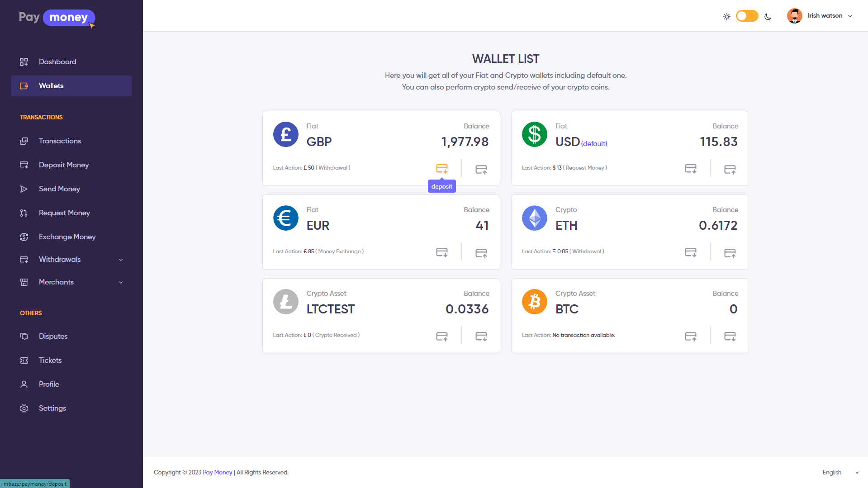Open the Disputes page link
Image resolution: width=868 pixels, height=488 pixels.
(x=53, y=336)
